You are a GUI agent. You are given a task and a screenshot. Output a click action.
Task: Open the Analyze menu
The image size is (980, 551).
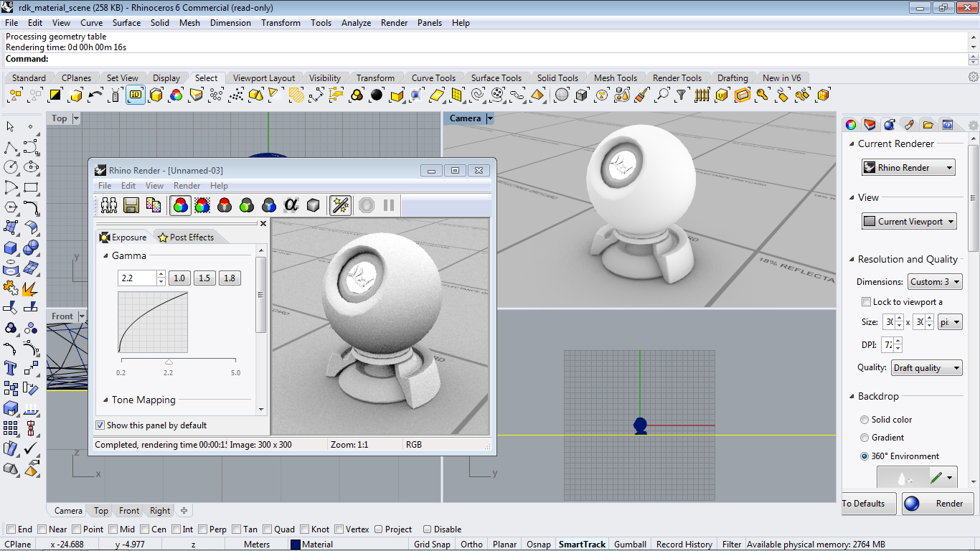coord(356,23)
